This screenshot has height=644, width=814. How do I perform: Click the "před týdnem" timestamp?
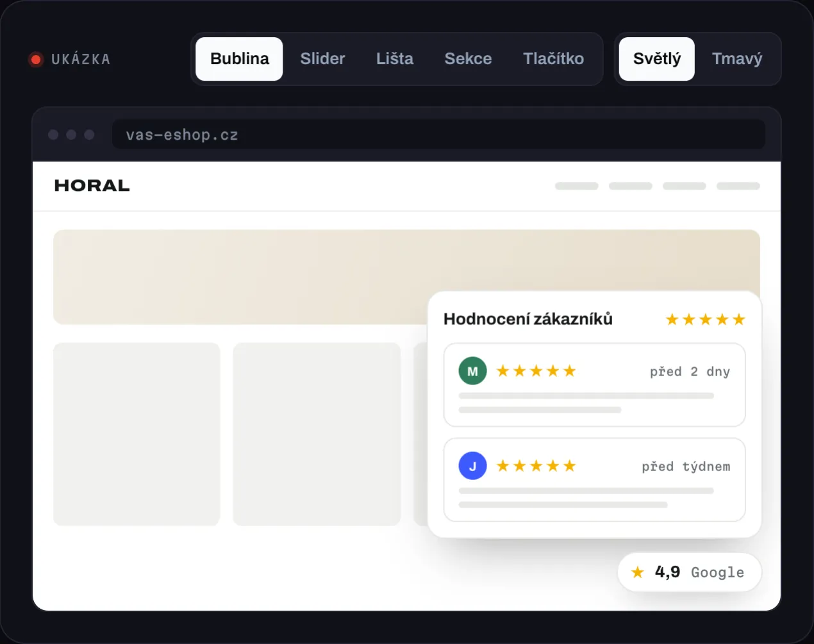686,466
